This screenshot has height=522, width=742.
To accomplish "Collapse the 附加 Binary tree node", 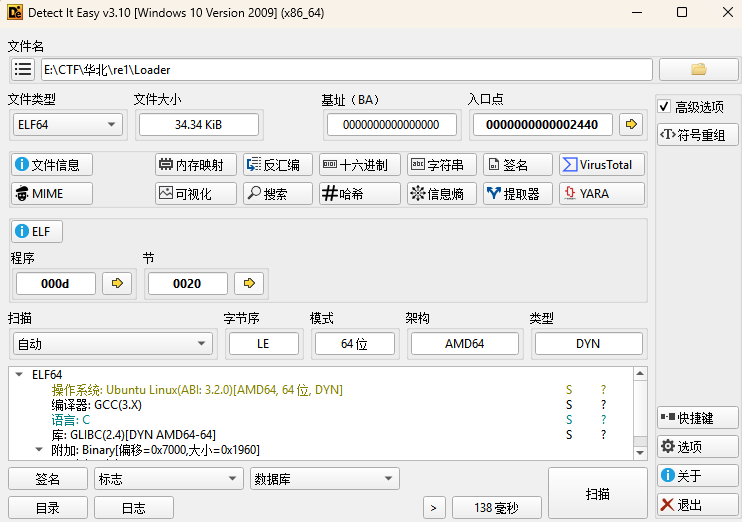I will [x=39, y=450].
